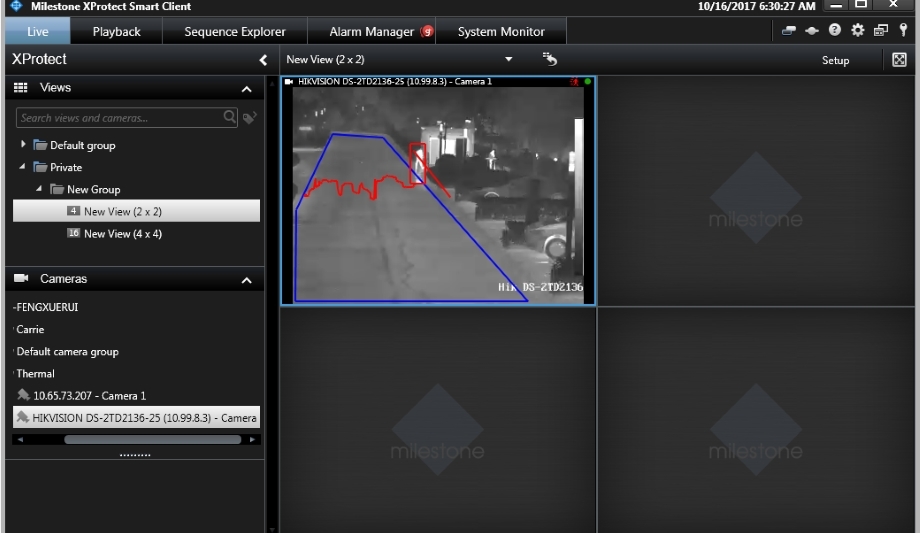Click the camera list horizontal scrollbar thumb

pyautogui.click(x=153, y=439)
